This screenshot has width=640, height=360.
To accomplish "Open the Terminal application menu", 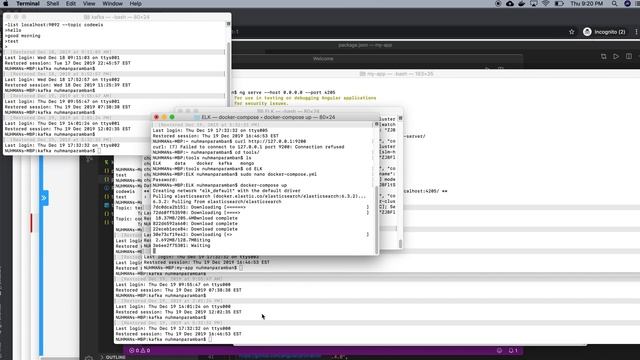I will (28, 4).
